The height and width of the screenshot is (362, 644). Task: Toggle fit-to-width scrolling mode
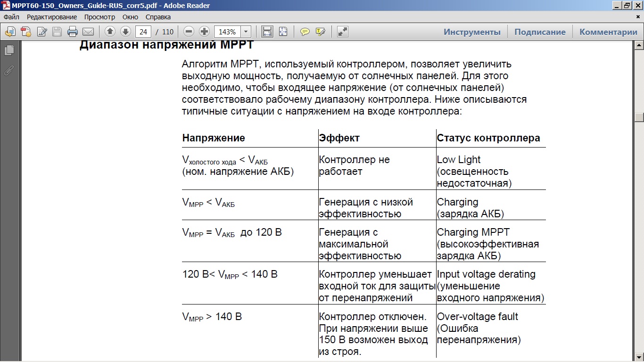point(267,32)
